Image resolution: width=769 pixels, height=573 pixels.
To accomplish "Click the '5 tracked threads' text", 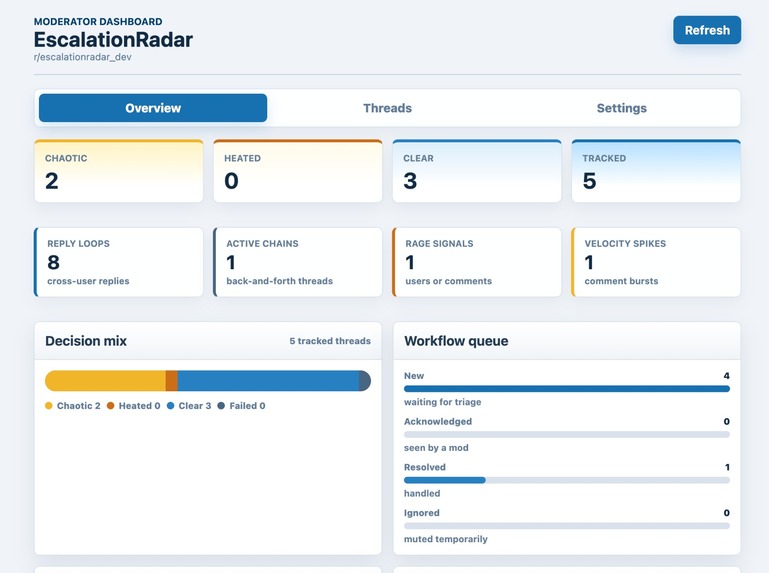I will click(x=330, y=341).
